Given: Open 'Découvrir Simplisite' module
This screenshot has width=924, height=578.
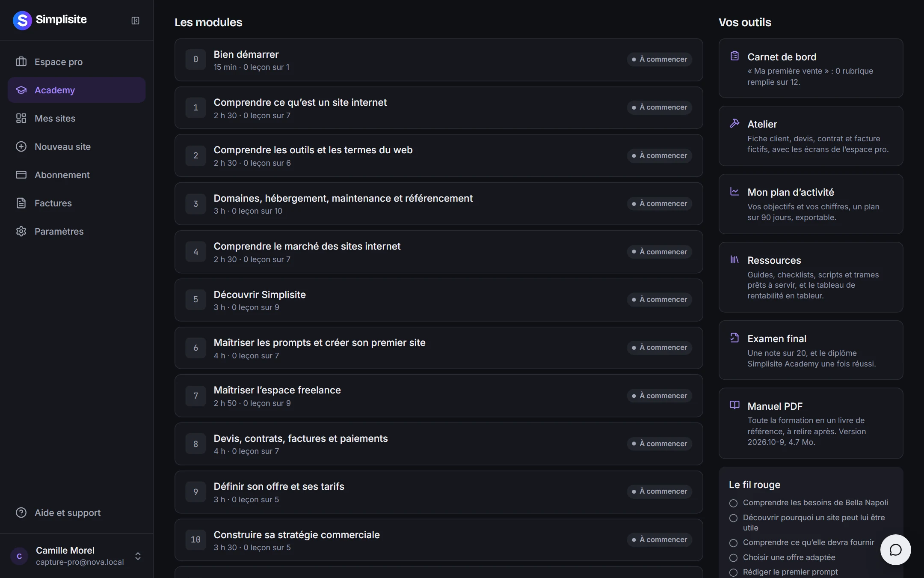Looking at the screenshot, I should (438, 300).
